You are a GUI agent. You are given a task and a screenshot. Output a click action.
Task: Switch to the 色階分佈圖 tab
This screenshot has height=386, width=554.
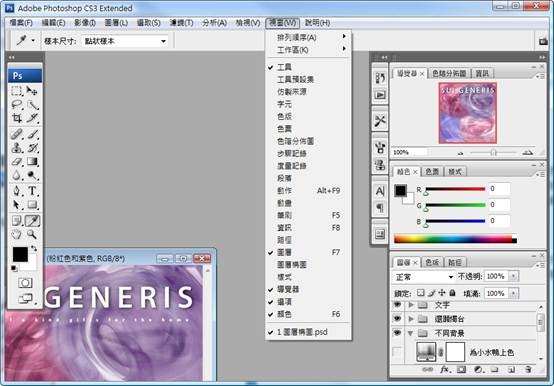coord(449,73)
